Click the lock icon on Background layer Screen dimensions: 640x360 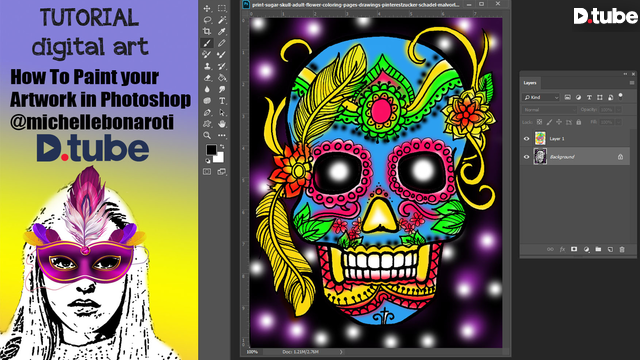[620, 157]
